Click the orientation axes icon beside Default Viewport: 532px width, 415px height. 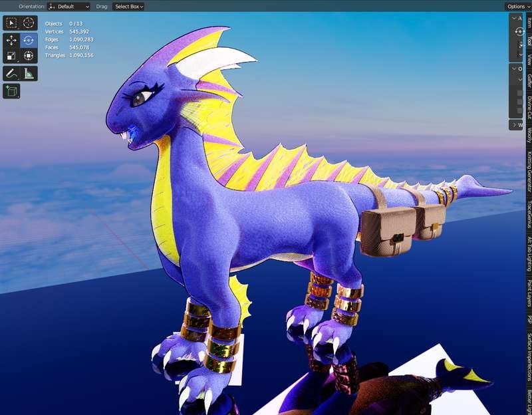(52, 7)
